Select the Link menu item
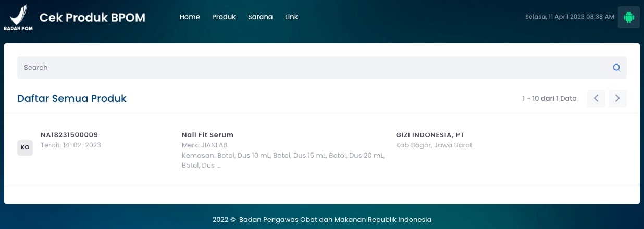Screen dimensions: 644x229 tap(291, 17)
